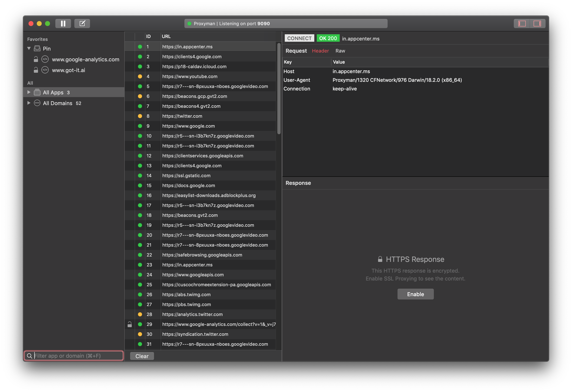Hide the left sidebar using the panel layout icon
572x392 pixels.
(521, 23)
